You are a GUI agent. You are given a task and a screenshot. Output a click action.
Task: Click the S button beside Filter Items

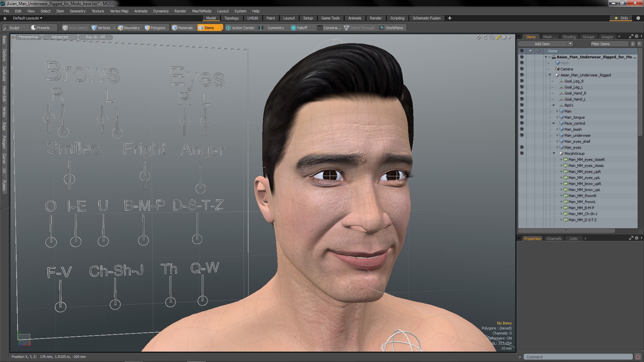633,44
